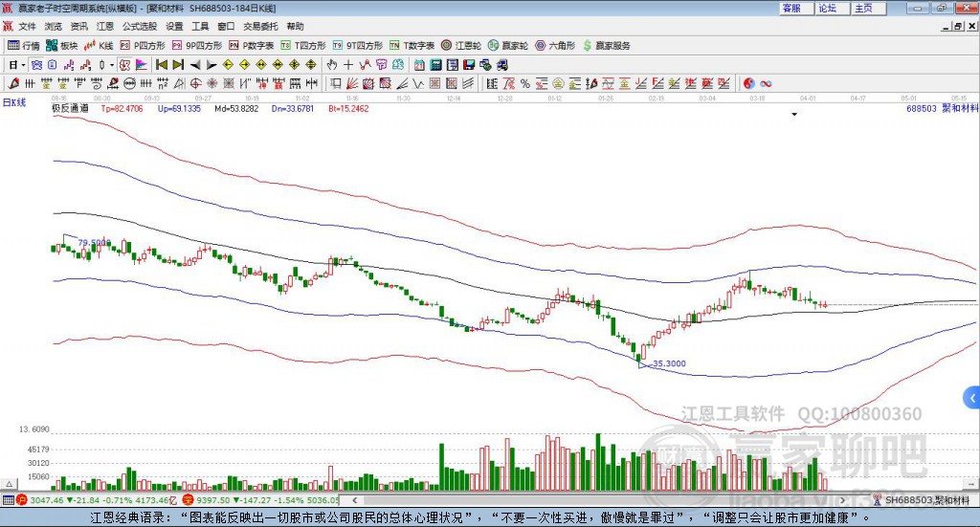This screenshot has width=980, height=527.
Task: Open the 工具 menu
Action: [200, 26]
